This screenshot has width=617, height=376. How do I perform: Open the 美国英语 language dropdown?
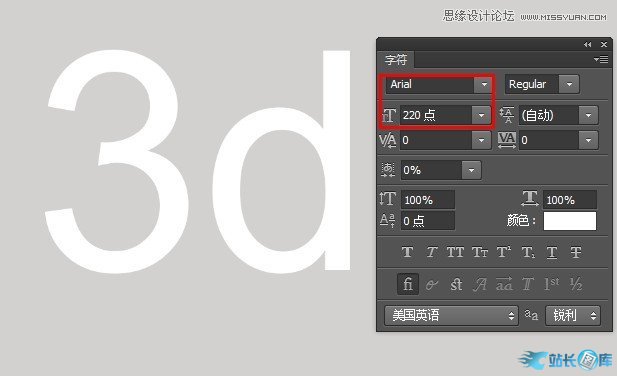point(451,315)
